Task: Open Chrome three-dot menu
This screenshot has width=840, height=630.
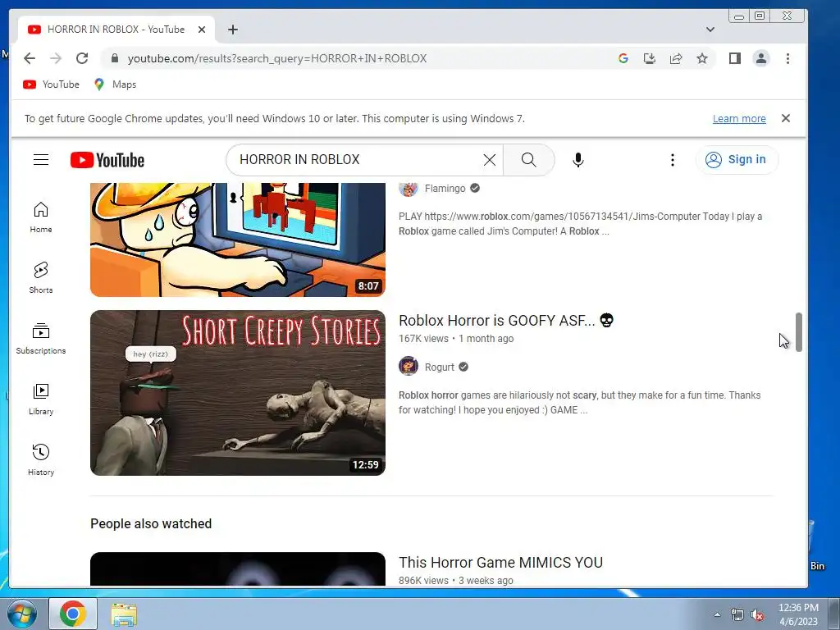Action: tap(787, 58)
